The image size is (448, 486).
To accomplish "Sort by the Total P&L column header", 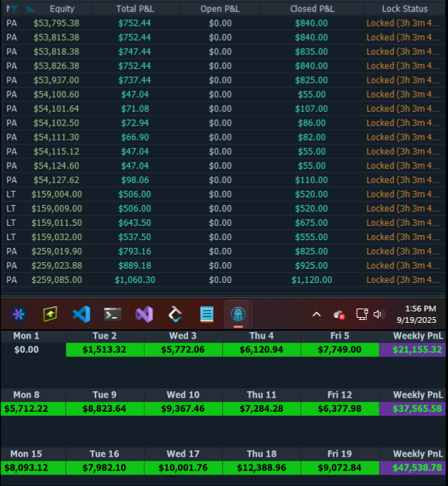I will (x=135, y=9).
